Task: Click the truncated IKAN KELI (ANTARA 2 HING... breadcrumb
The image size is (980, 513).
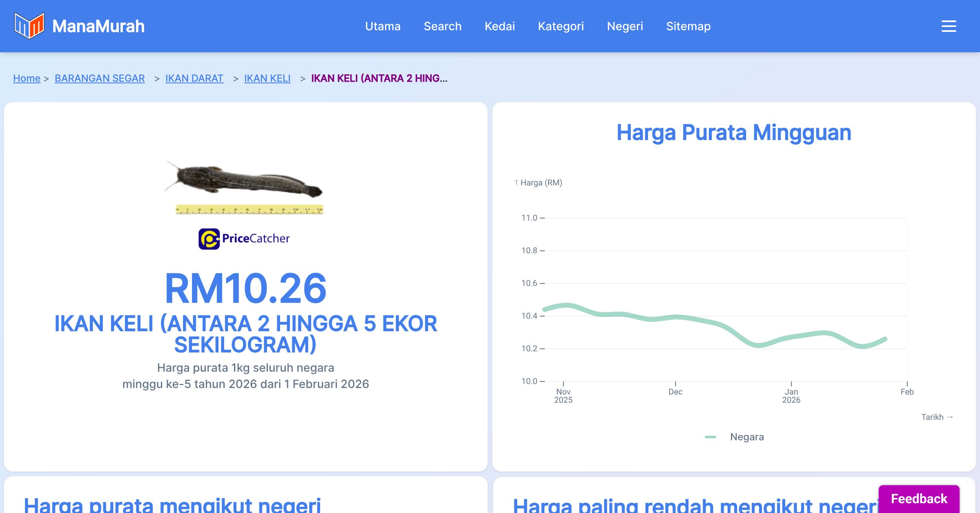Action: point(379,78)
